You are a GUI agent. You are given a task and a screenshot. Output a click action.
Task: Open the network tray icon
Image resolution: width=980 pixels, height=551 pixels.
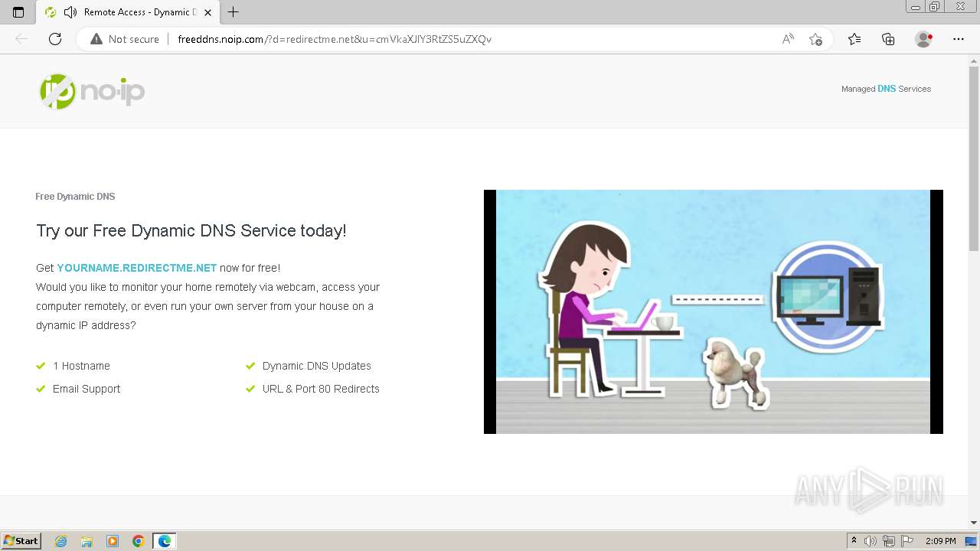[890, 541]
